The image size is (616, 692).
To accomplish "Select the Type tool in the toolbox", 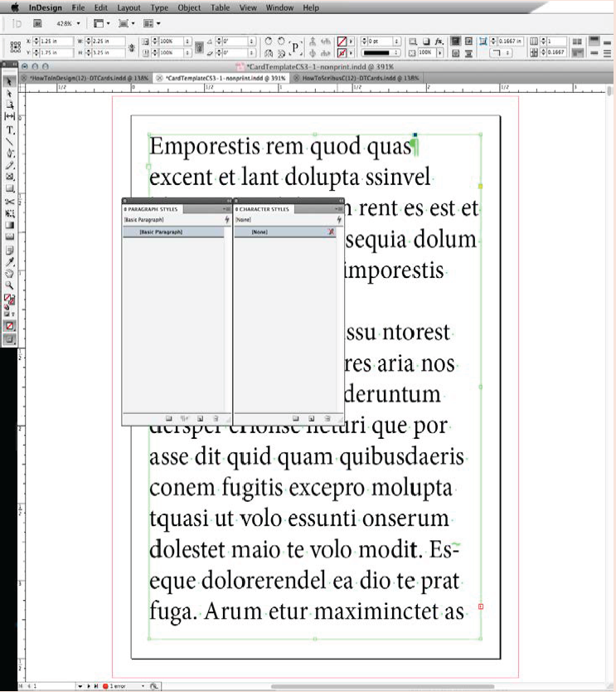I will click(11, 130).
